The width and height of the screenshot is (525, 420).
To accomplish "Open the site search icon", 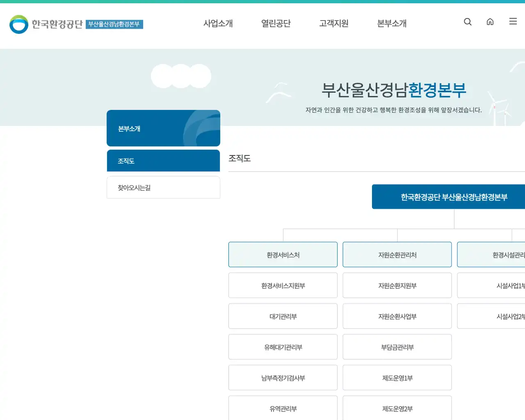I will (x=468, y=22).
